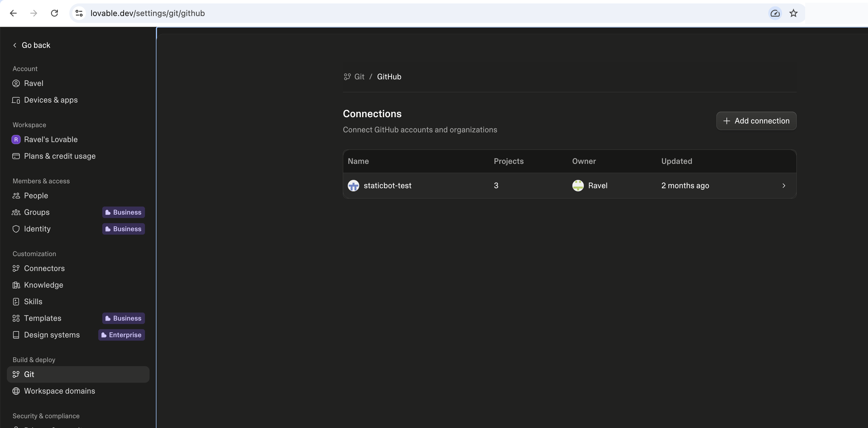Click the Business badge next to Templates
The image size is (868, 428).
124,318
